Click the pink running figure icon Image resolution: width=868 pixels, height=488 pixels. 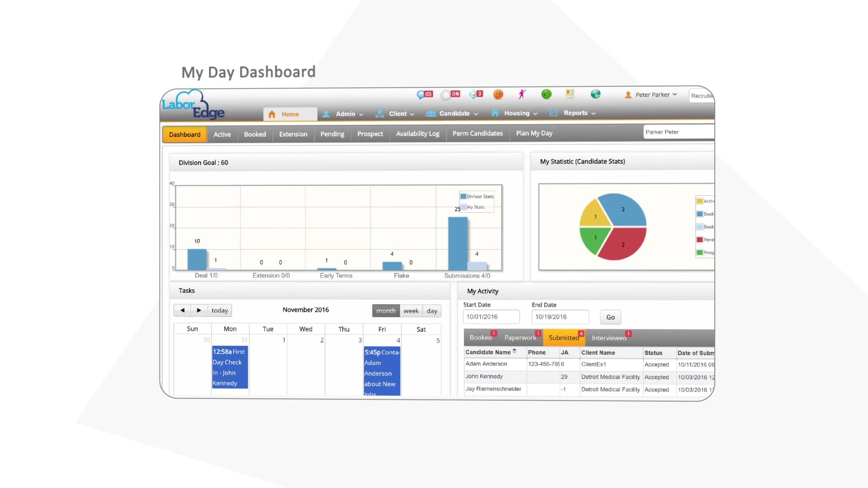(522, 94)
